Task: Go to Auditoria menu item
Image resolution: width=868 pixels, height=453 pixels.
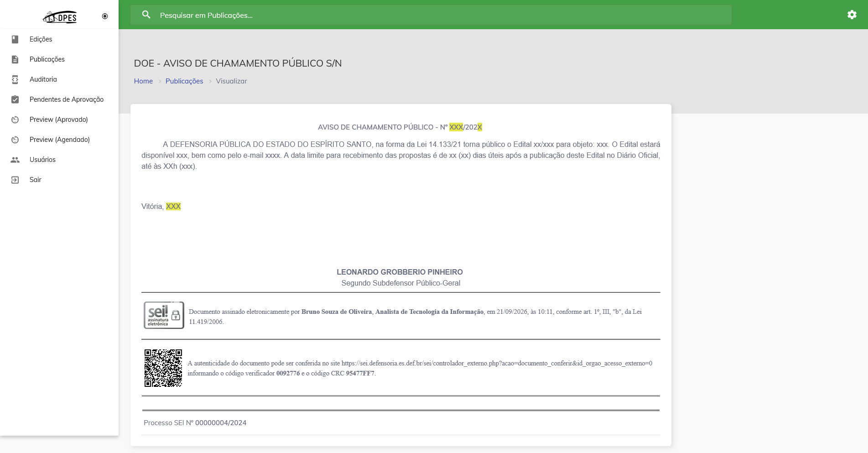Action: pos(59,79)
